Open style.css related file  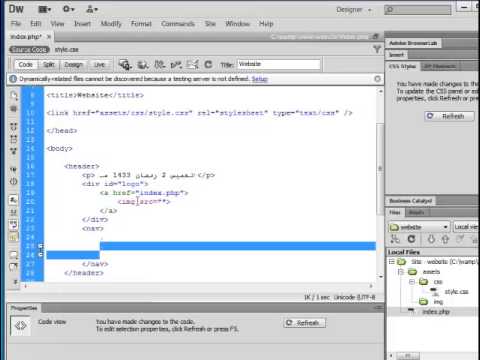click(x=66, y=50)
